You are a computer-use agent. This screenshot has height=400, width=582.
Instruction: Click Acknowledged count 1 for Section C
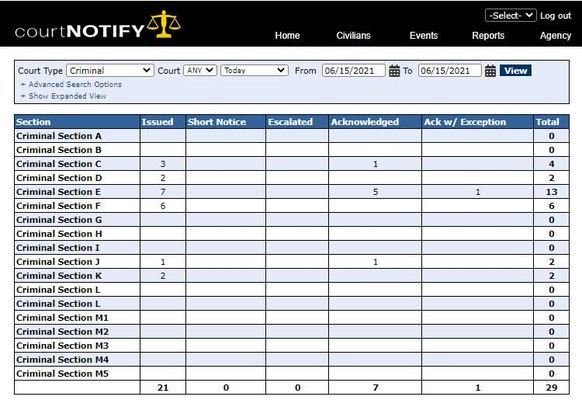375,164
